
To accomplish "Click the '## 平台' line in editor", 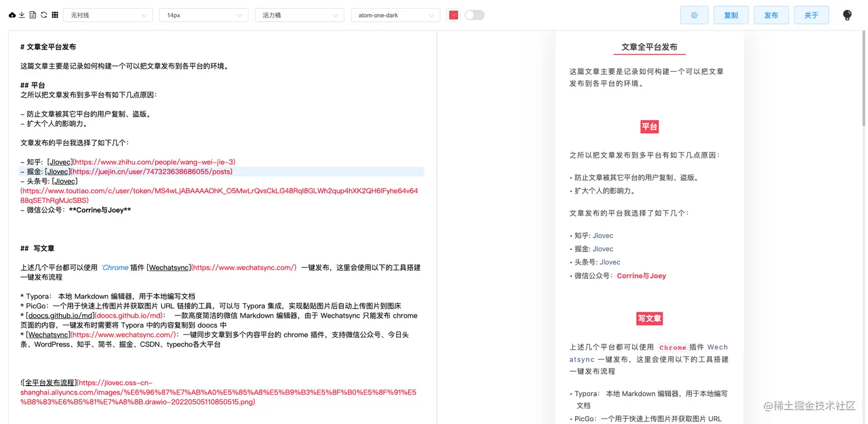I will tap(33, 85).
